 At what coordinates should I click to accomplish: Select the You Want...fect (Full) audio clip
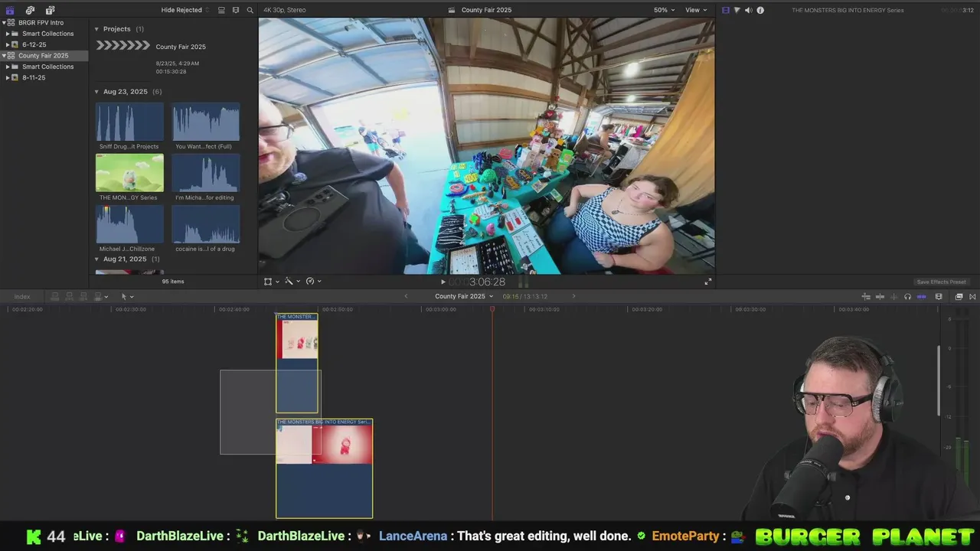pyautogui.click(x=205, y=122)
